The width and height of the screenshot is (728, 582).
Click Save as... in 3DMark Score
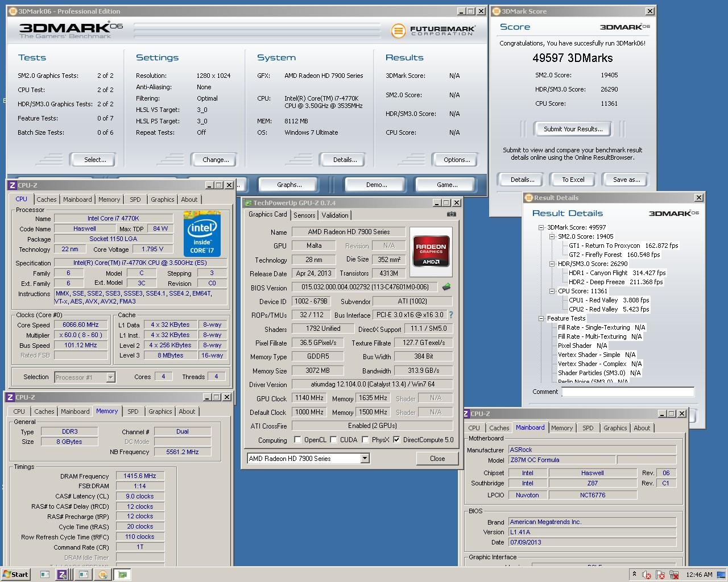(626, 180)
